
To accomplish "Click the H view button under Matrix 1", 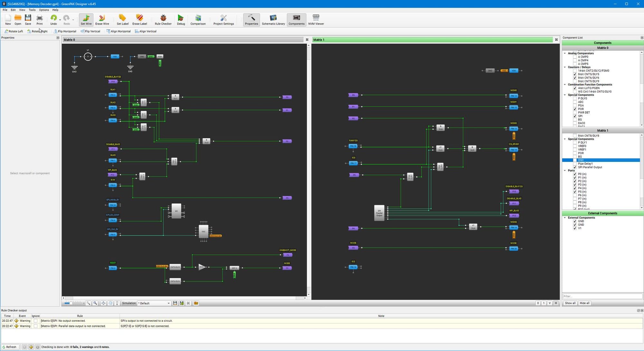I will pos(556,303).
